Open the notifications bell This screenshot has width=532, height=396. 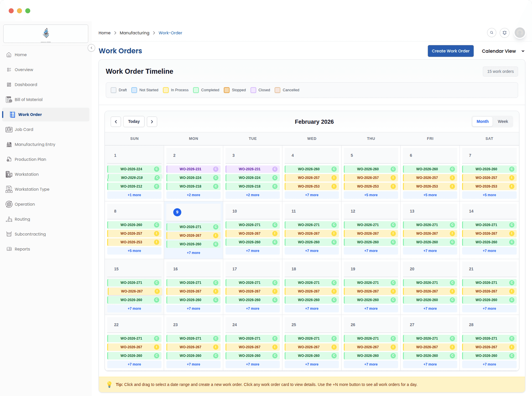click(504, 33)
